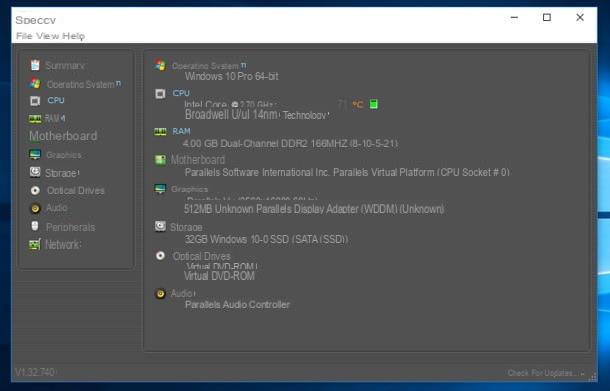Open the Graphics heading link in main panel
This screenshot has height=391, width=610.
(x=189, y=189)
